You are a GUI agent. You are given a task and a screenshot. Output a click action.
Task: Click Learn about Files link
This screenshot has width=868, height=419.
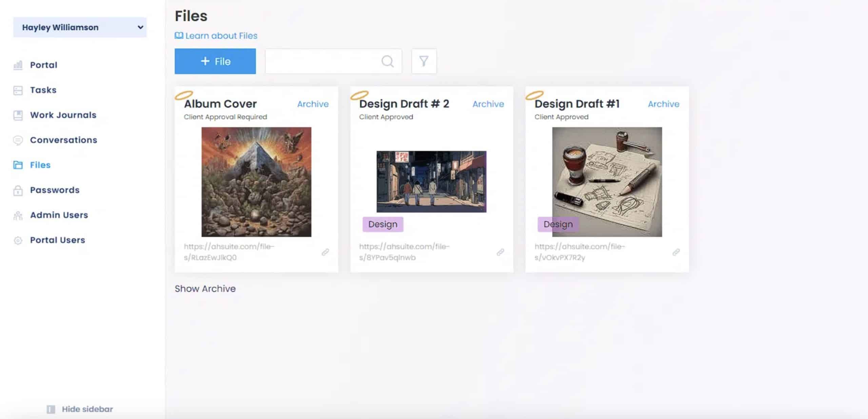(x=216, y=35)
